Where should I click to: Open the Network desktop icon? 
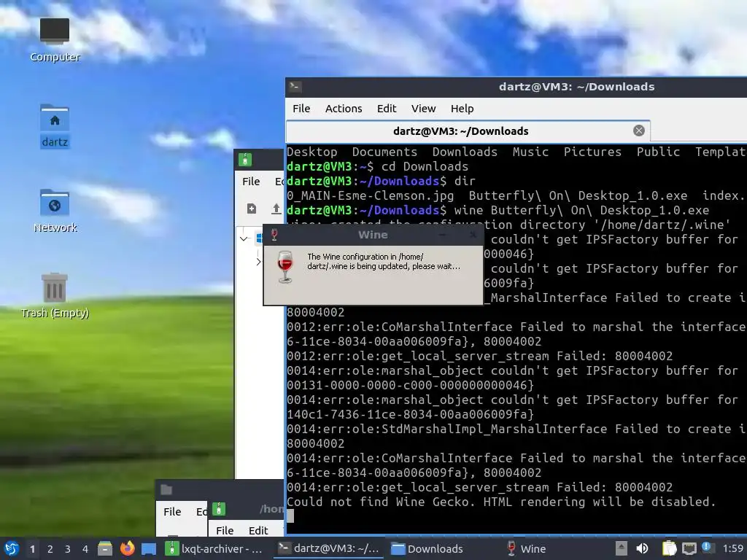tap(55, 211)
